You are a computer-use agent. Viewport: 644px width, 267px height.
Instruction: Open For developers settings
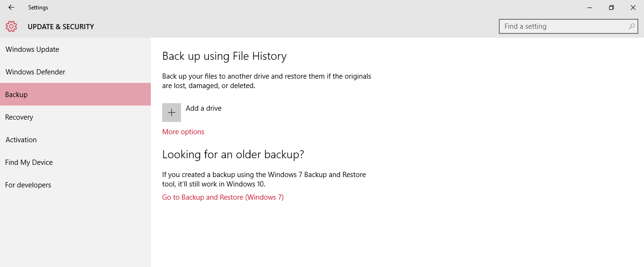pyautogui.click(x=28, y=185)
